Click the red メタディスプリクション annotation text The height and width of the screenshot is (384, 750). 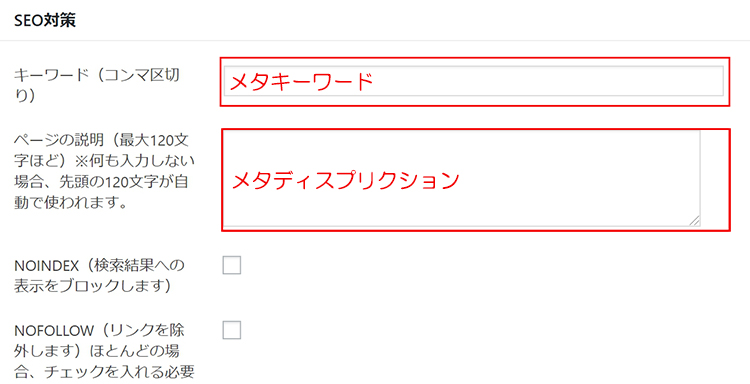345,181
